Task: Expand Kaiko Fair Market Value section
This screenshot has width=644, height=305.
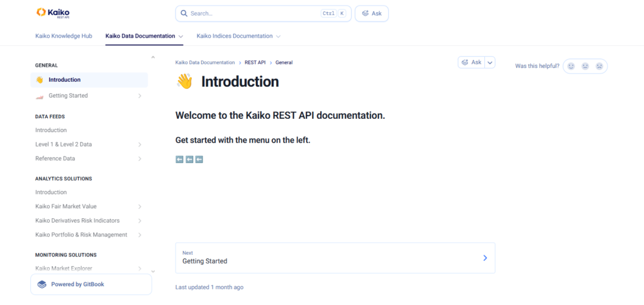Action: [140, 206]
